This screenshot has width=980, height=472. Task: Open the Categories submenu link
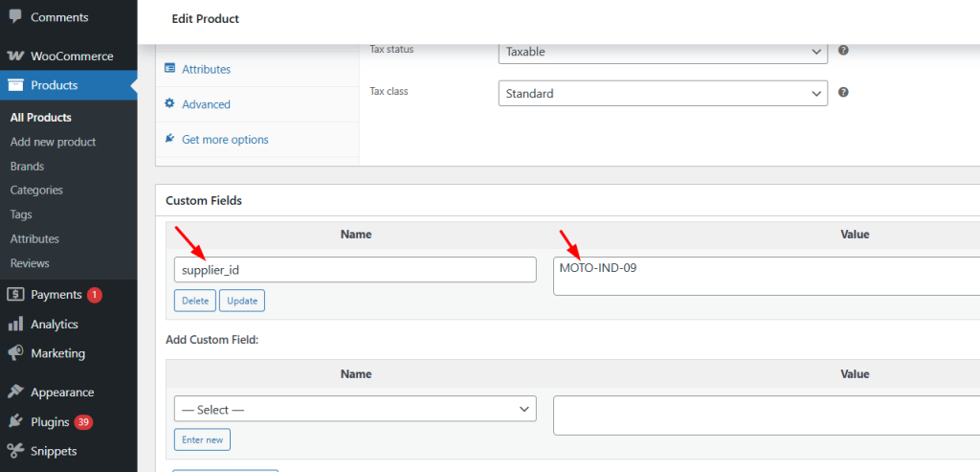tap(36, 191)
